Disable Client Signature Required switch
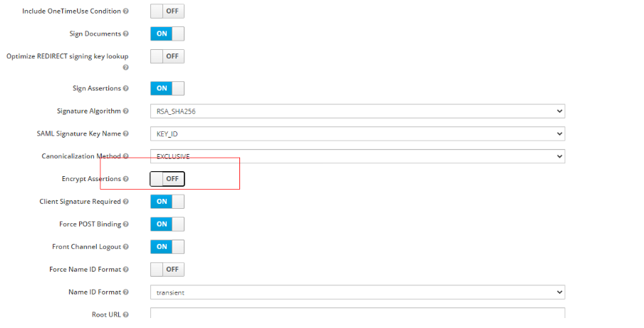 pos(167,202)
